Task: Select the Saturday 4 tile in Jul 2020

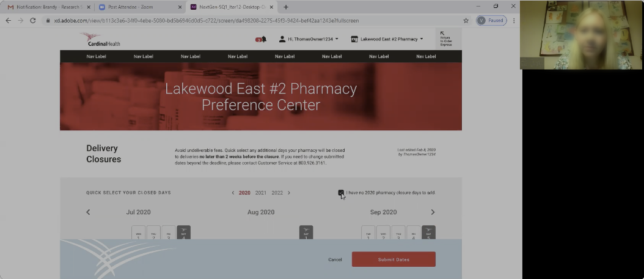Action: click(183, 232)
